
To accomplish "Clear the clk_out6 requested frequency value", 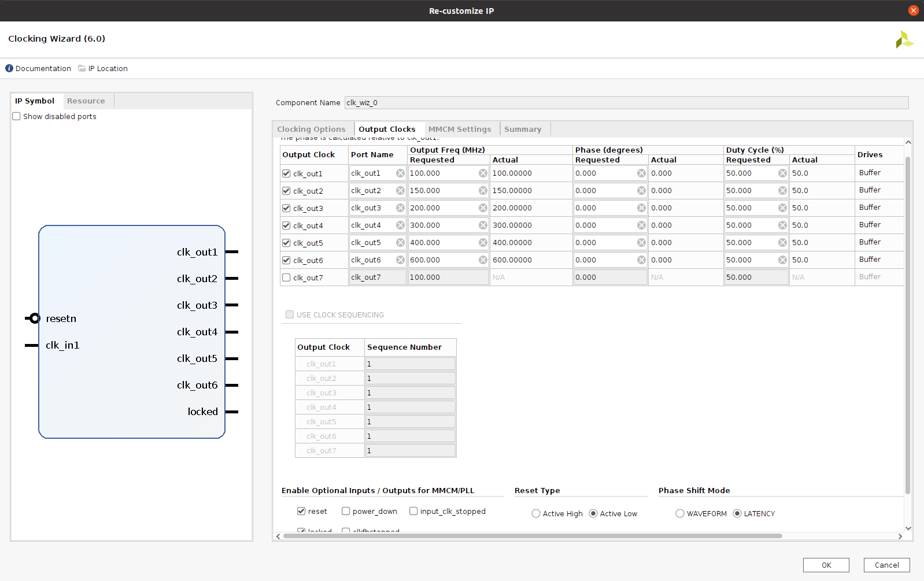I will (483, 260).
